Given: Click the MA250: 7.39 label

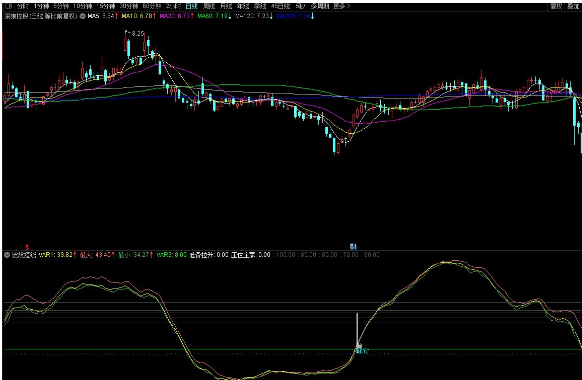Looking at the screenshot, I should tap(294, 16).
